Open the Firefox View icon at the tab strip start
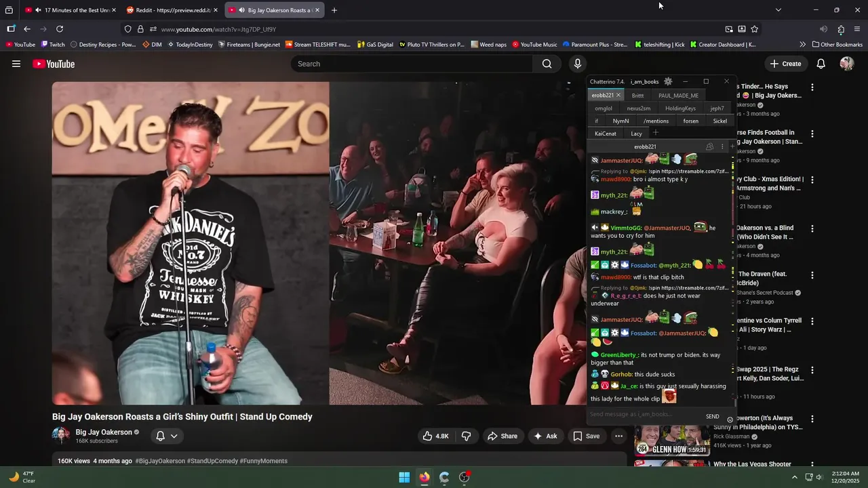Screen dimensions: 868x488 coord(9,10)
